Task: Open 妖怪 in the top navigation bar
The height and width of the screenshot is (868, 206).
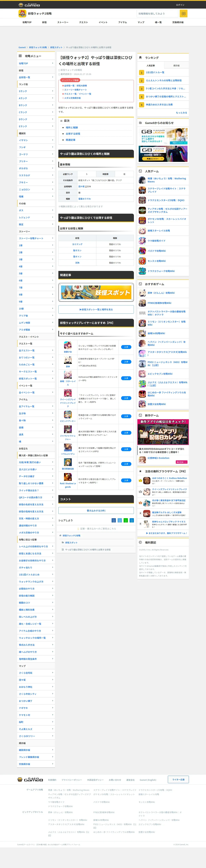Action: pos(44,22)
